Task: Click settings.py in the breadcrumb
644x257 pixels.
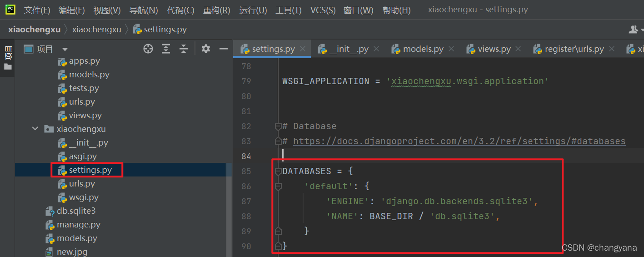Action: 160,30
